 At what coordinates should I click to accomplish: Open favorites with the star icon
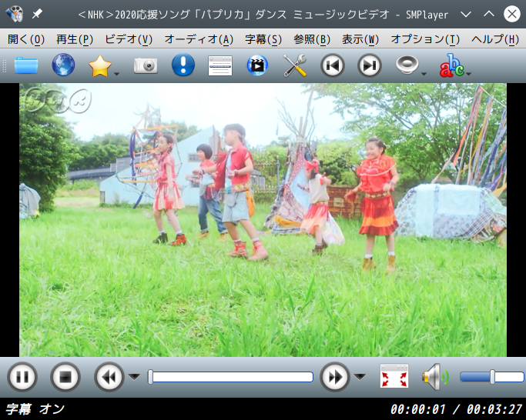click(x=100, y=66)
